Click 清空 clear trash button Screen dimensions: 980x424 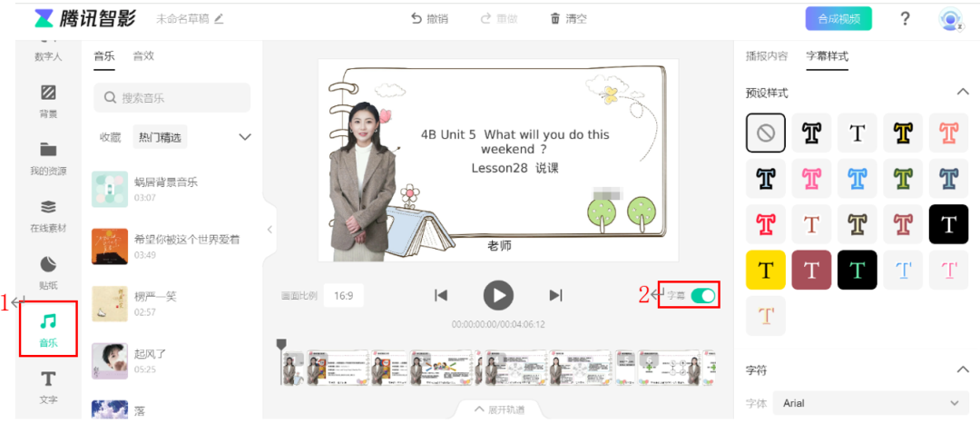point(568,19)
